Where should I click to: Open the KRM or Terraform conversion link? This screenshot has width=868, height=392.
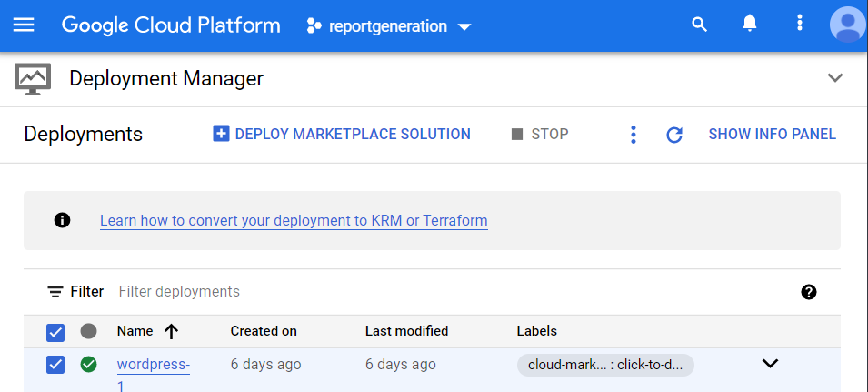click(294, 220)
